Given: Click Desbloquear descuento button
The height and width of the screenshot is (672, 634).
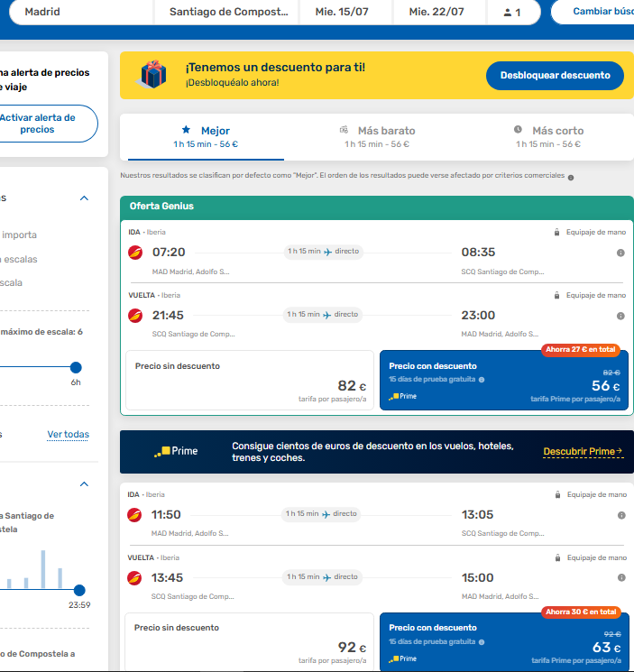Looking at the screenshot, I should [x=555, y=76].
